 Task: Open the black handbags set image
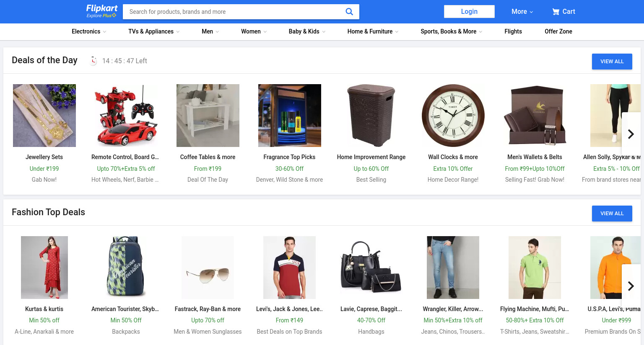coord(371,268)
